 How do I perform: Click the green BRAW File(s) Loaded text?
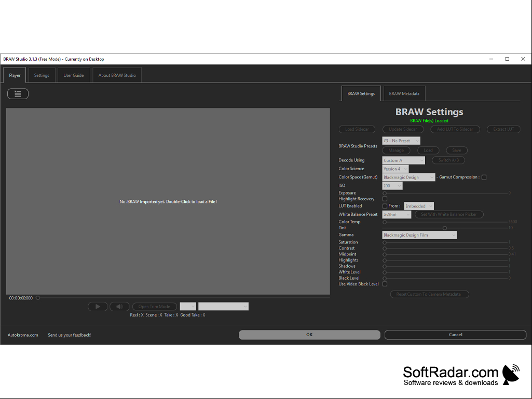click(x=429, y=121)
